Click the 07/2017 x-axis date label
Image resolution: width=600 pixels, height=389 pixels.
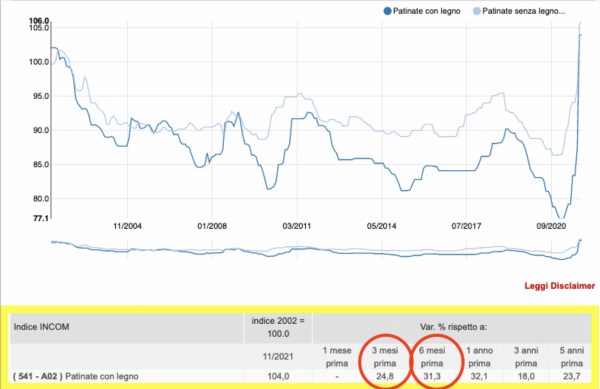click(466, 226)
